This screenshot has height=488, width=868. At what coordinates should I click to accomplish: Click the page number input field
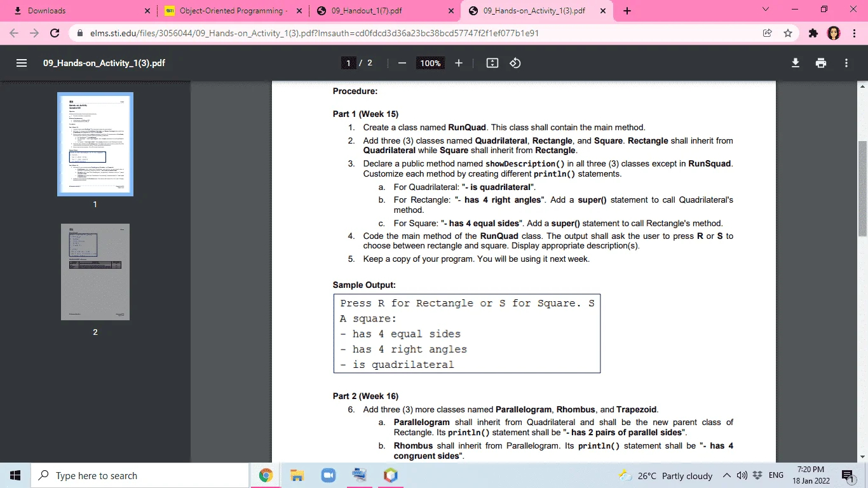[348, 63]
